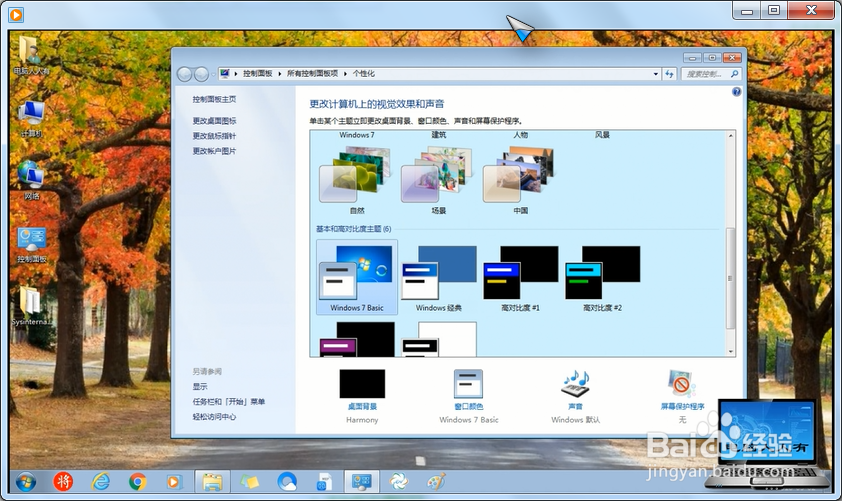The height and width of the screenshot is (501, 842).
Task: Open the yellow sticky notes taskbar icon
Action: [x=249, y=482]
